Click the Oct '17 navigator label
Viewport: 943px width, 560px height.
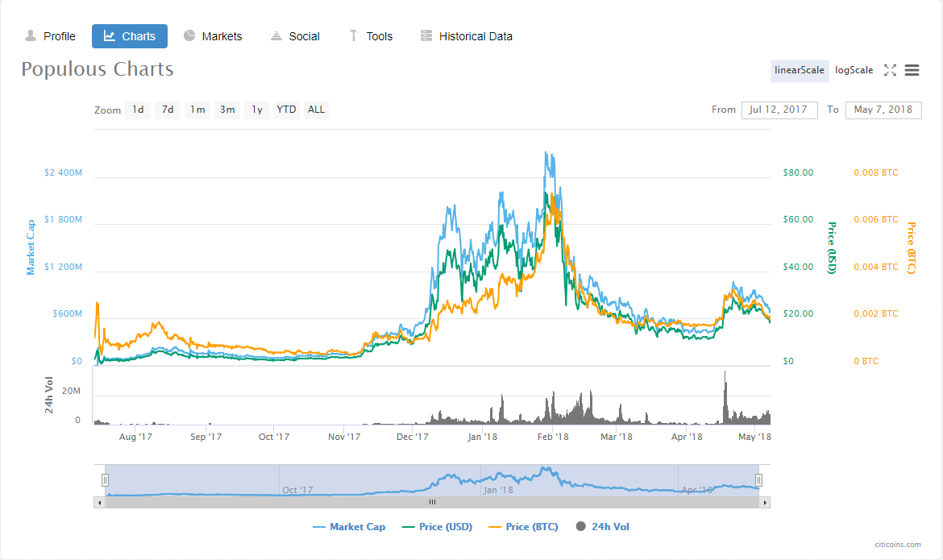coord(297,490)
